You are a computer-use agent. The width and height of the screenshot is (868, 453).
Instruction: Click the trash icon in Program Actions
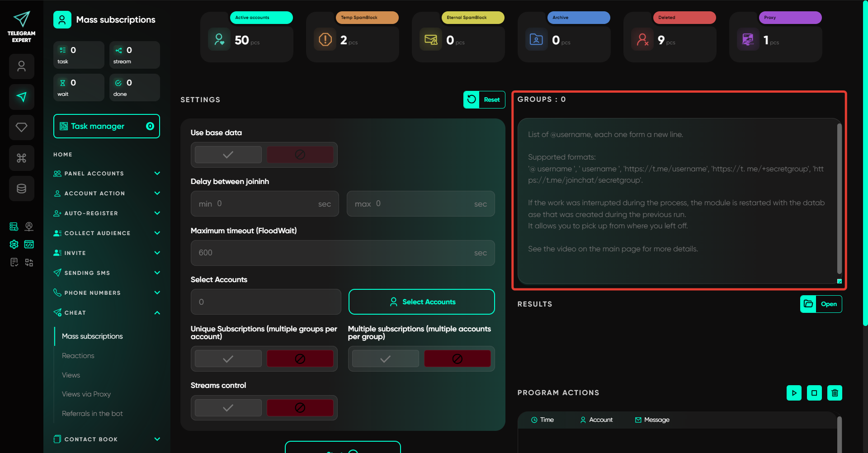pos(835,393)
